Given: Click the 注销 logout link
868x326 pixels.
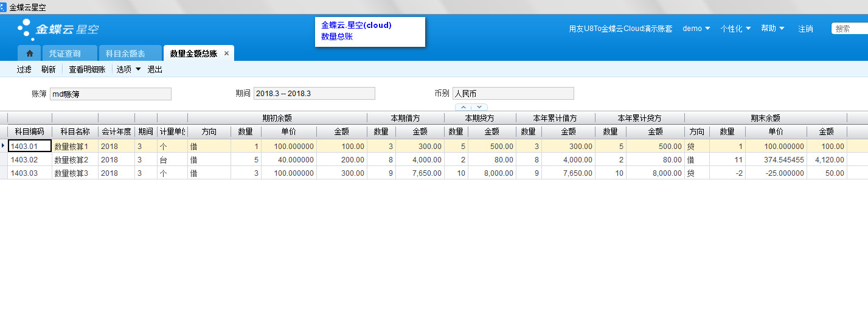Looking at the screenshot, I should click(x=805, y=29).
